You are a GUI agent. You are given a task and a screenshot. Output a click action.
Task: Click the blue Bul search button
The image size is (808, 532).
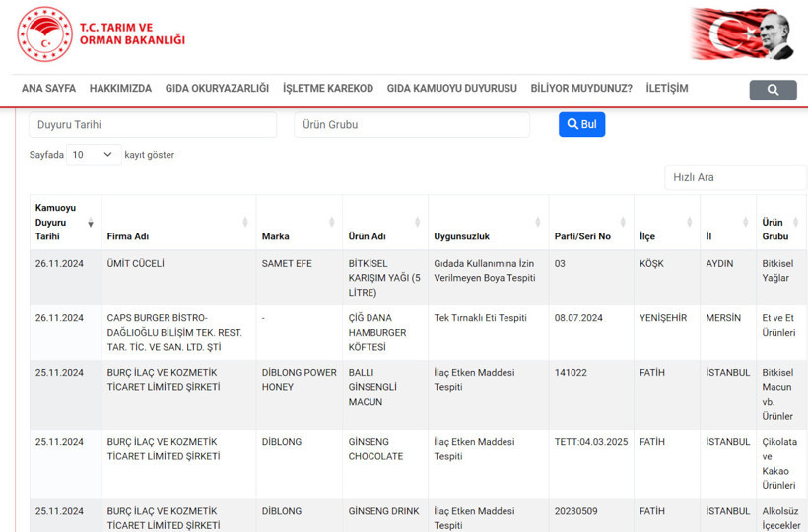click(581, 125)
